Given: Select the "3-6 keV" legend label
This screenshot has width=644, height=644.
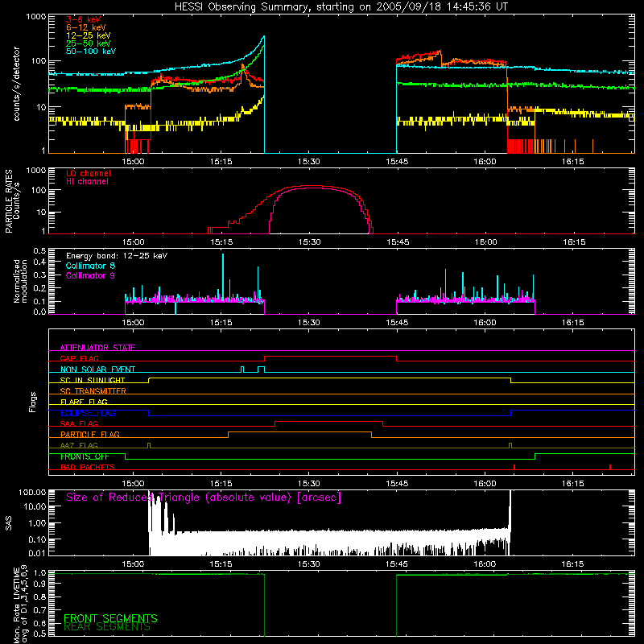Looking at the screenshot, I should tap(84, 19).
